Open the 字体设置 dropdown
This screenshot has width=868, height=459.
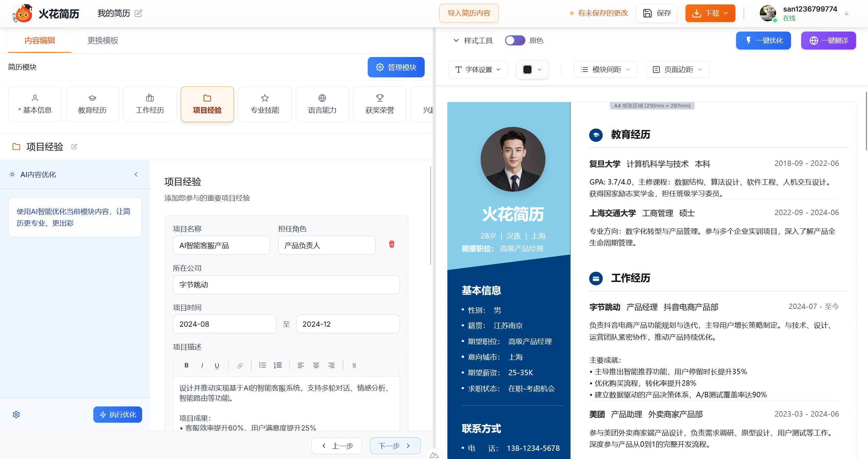coord(478,69)
